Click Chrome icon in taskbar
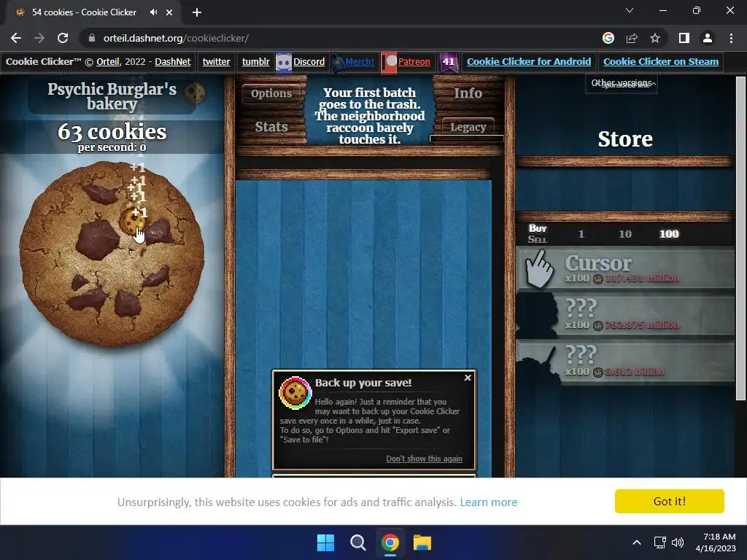Screen dimensions: 747x560 [x=390, y=542]
